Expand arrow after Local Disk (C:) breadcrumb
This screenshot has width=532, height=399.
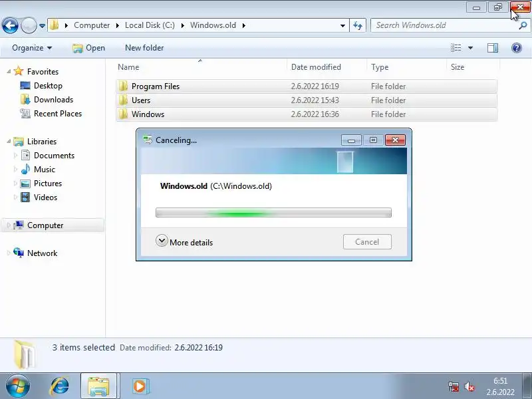[182, 25]
